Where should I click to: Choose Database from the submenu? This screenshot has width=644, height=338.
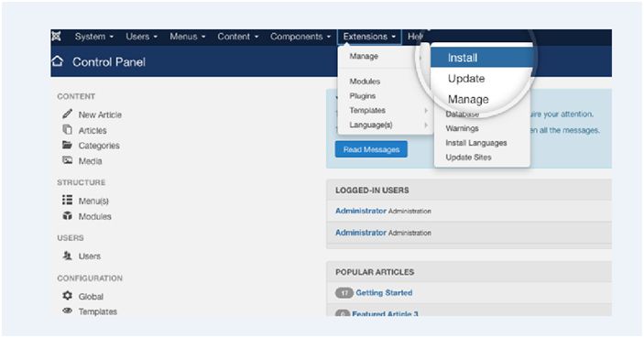pyautogui.click(x=462, y=114)
